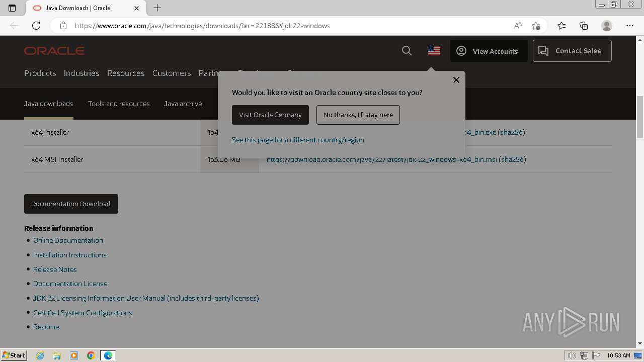Open the Industries menu
Image resolution: width=644 pixels, height=362 pixels.
point(82,73)
